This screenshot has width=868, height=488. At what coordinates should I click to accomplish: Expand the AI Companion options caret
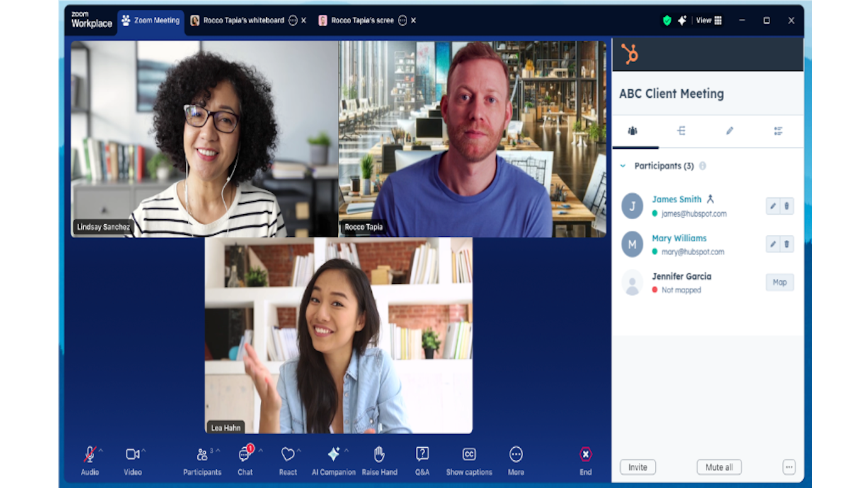(x=346, y=450)
